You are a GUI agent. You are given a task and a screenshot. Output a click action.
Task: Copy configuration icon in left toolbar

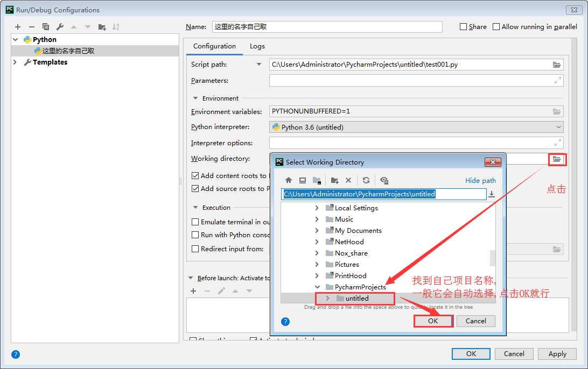tap(46, 27)
